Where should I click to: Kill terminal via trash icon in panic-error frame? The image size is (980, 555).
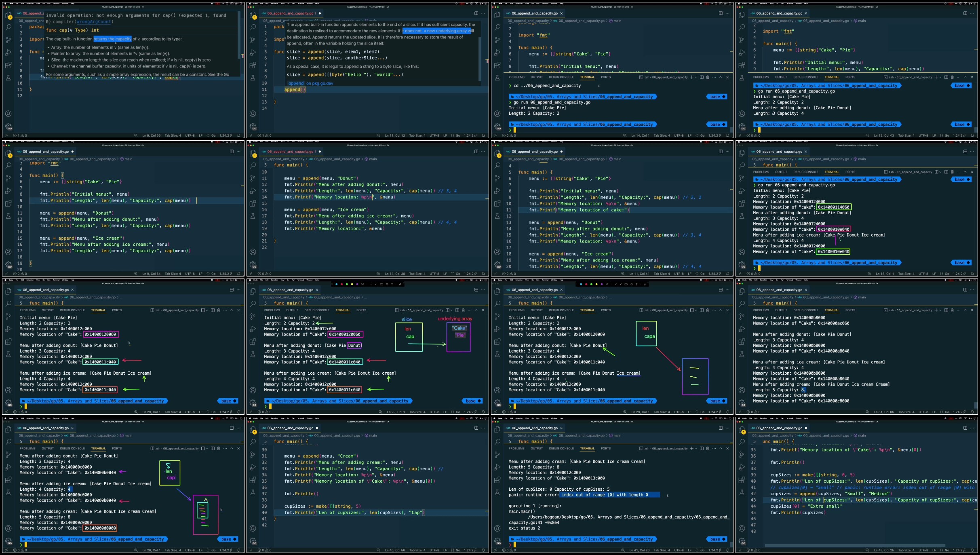coord(708,448)
